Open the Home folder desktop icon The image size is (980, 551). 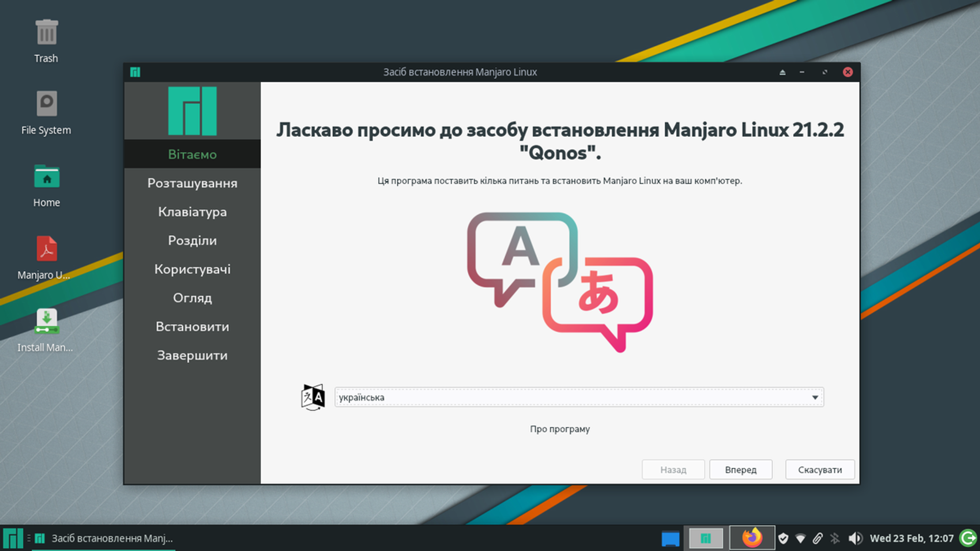[x=46, y=177]
